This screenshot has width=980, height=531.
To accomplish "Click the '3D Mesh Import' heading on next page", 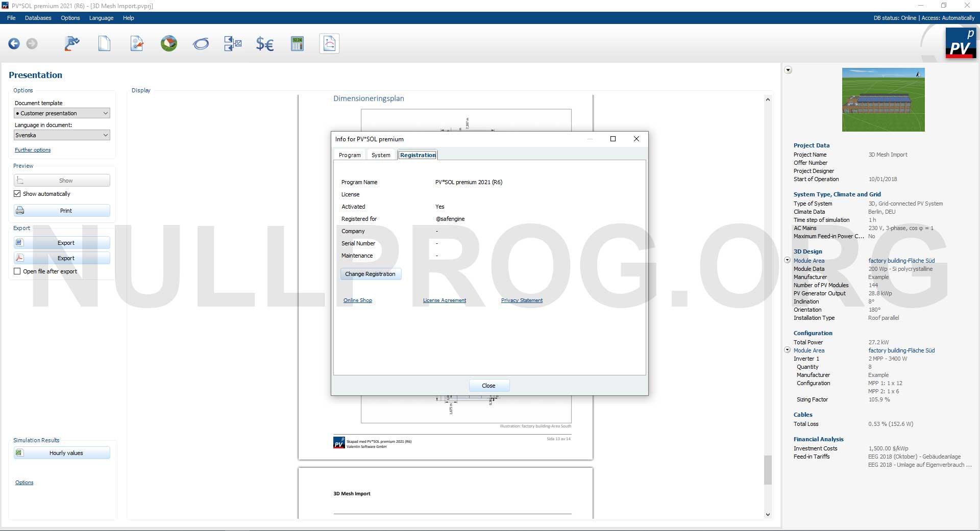I will [352, 494].
